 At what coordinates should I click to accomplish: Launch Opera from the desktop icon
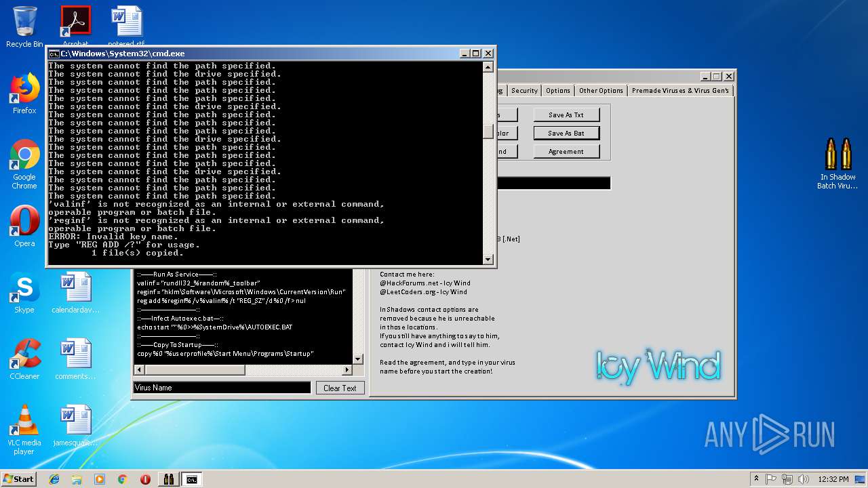click(24, 226)
